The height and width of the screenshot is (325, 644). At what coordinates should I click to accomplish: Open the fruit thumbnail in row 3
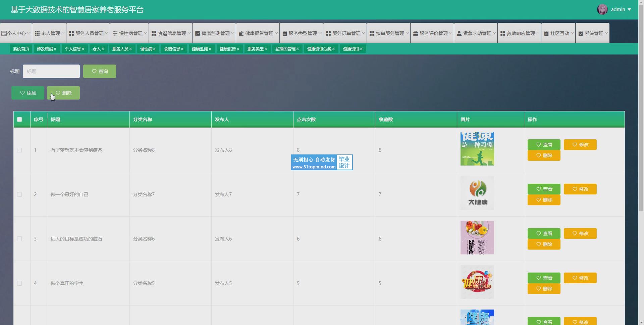click(x=477, y=237)
